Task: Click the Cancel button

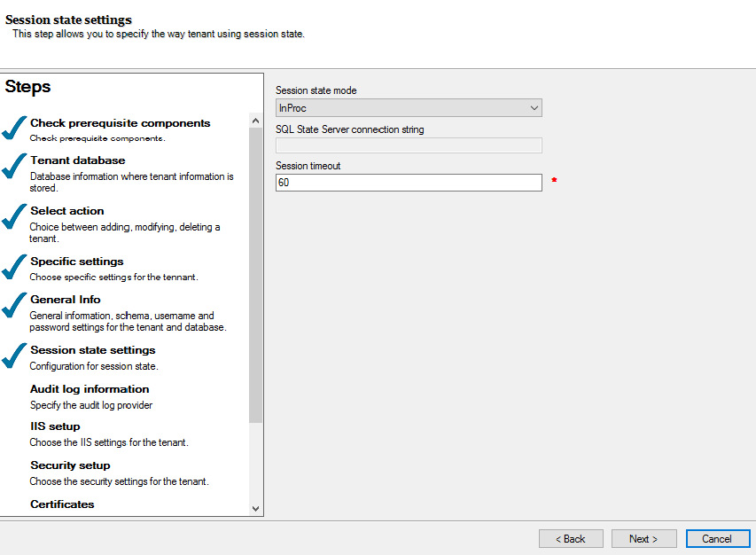Action: click(718, 538)
